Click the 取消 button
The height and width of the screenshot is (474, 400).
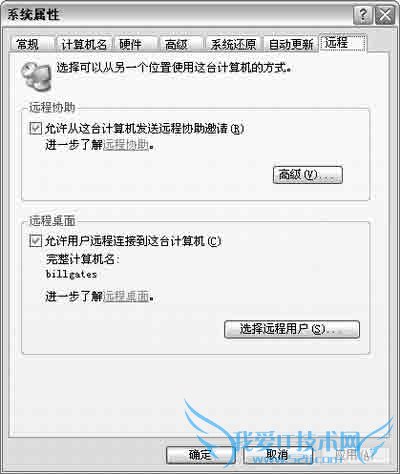pos(278,455)
